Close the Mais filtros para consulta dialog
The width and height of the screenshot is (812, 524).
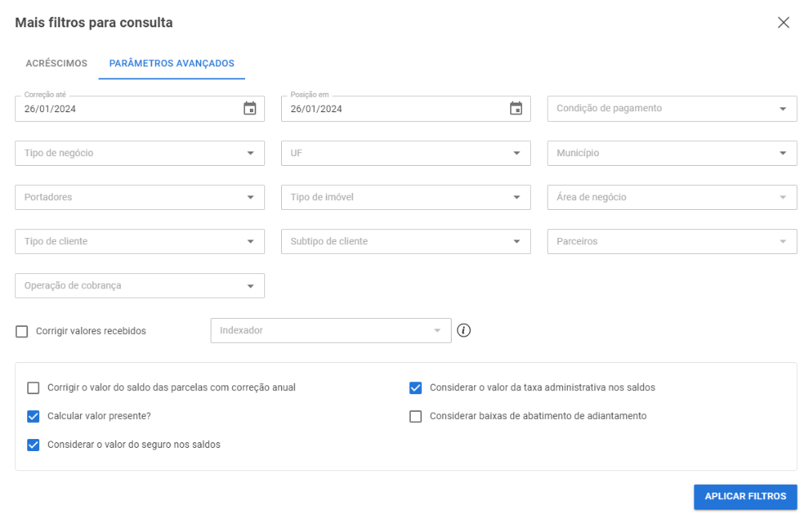783,22
